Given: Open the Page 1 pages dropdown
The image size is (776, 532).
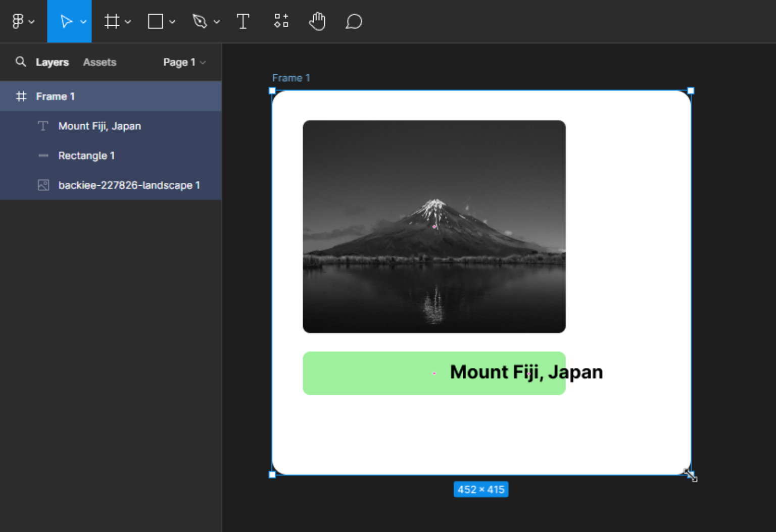Looking at the screenshot, I should (x=184, y=62).
